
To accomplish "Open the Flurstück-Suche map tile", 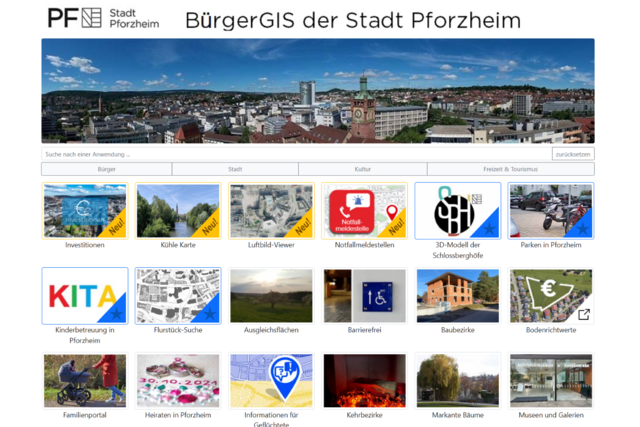I will [x=178, y=296].
